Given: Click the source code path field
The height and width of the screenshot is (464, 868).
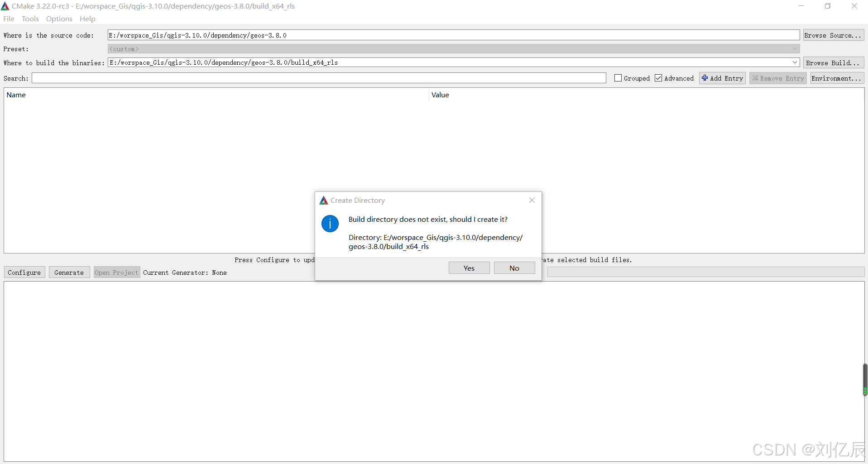Looking at the screenshot, I should click(454, 35).
